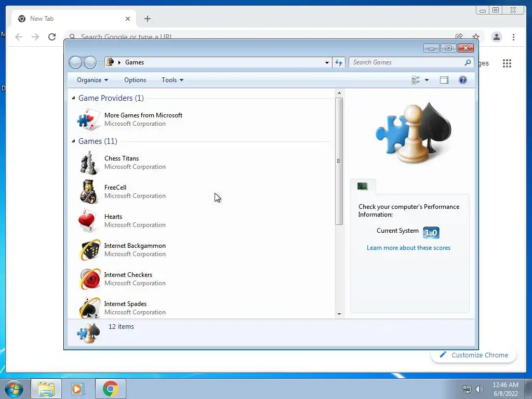Click the performance tab icon in preview pane
The image size is (532, 399).
point(362,187)
